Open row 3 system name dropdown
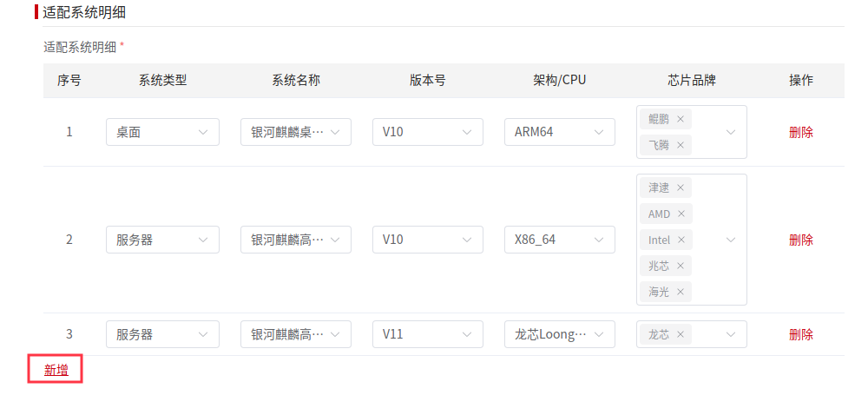Screen dimensions: 868x395 pos(295,334)
